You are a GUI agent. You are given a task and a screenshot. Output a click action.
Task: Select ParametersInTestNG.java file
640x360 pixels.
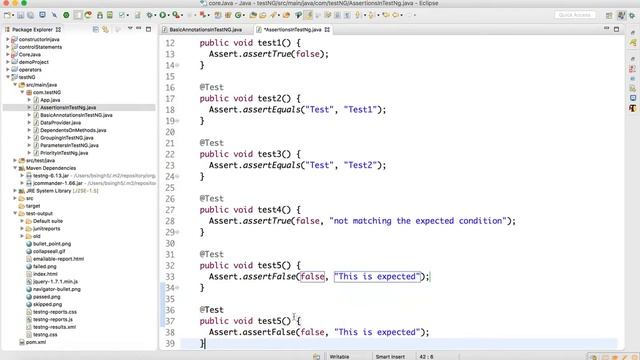pyautogui.click(x=69, y=145)
